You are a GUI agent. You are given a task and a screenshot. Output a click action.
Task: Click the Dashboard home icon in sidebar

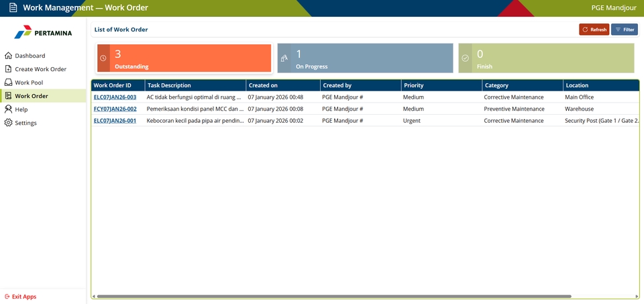[8, 56]
